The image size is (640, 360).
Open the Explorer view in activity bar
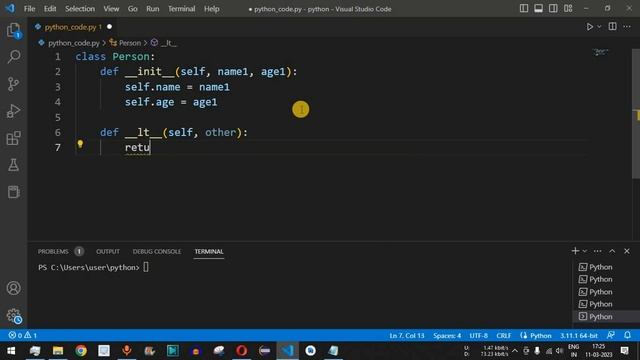tap(13, 31)
